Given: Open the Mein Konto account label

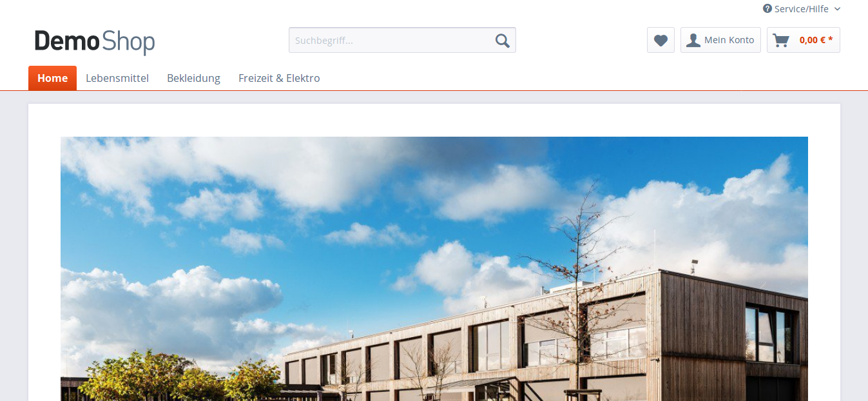Looking at the screenshot, I should (729, 40).
